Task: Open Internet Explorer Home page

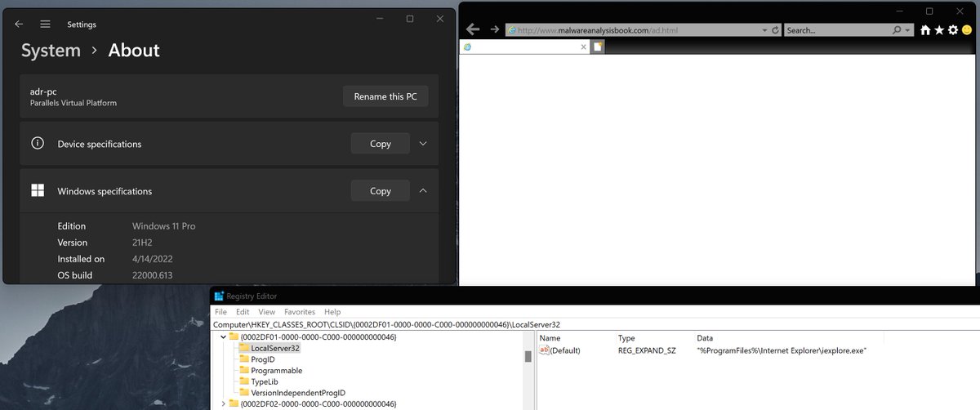Action: [925, 30]
